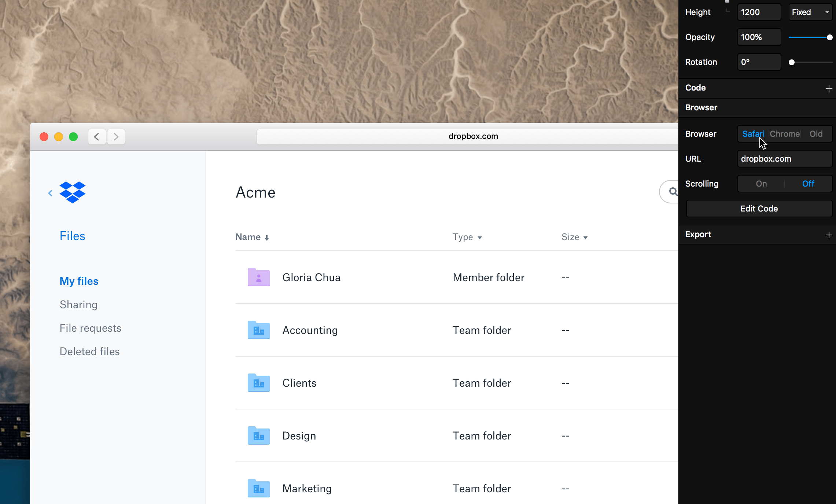The height and width of the screenshot is (504, 836).
Task: Click the blue back chevron beside Dropbox logo
Action: pyautogui.click(x=50, y=193)
